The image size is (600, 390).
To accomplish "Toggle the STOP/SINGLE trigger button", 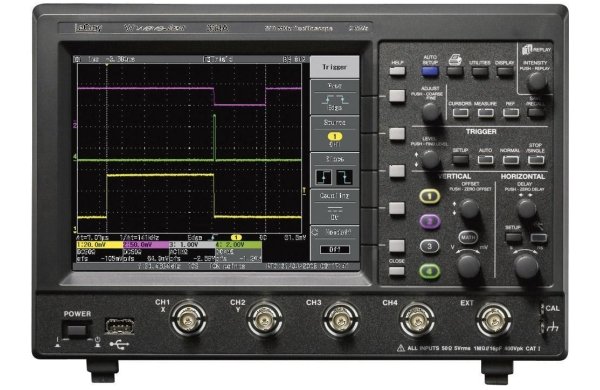I will coord(536,160).
